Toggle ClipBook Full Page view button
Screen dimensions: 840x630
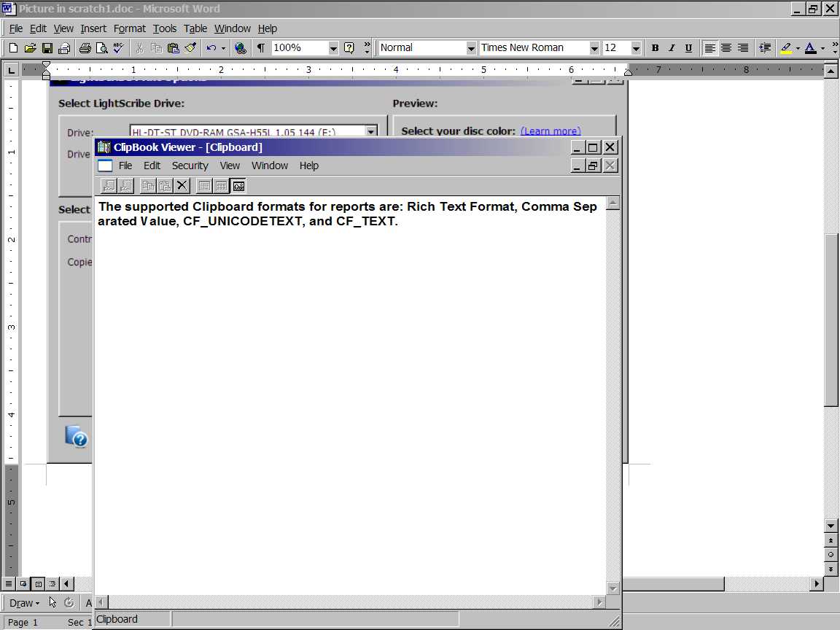[x=238, y=186]
